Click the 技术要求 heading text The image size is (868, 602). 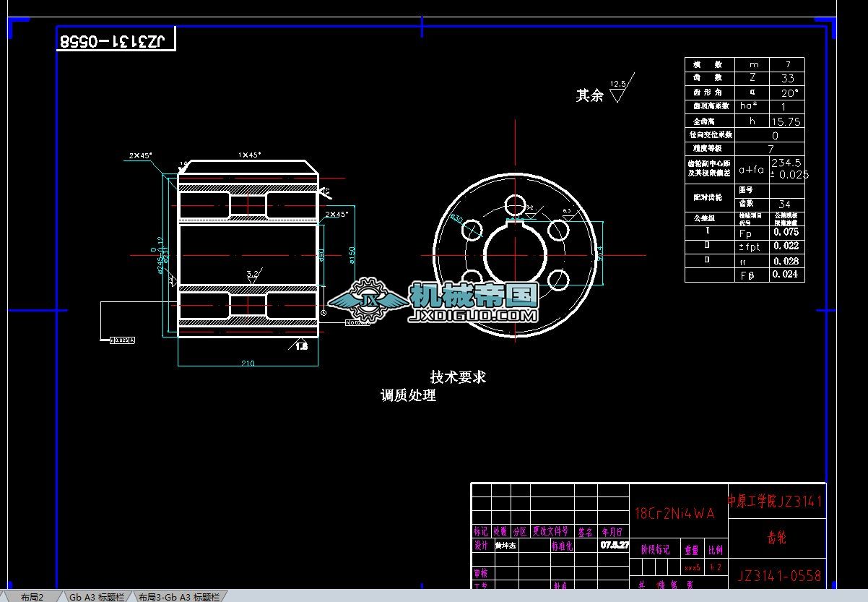coord(458,377)
